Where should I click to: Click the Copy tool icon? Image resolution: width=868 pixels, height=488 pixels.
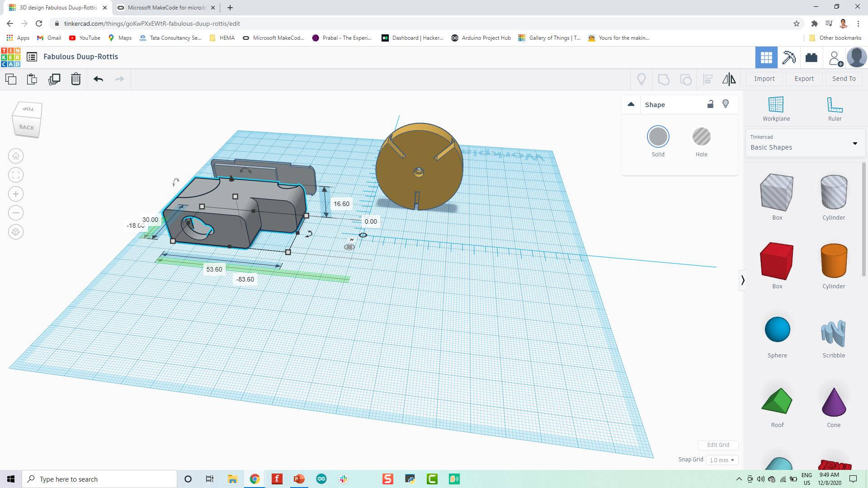11,79
